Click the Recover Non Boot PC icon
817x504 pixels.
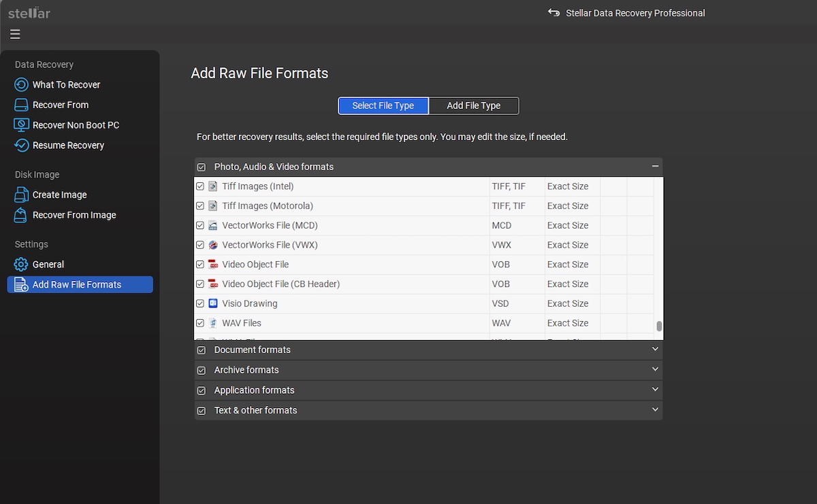click(x=21, y=125)
